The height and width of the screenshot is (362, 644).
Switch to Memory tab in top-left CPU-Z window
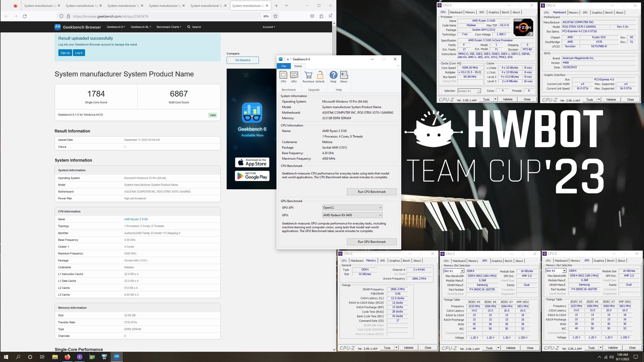470,12
